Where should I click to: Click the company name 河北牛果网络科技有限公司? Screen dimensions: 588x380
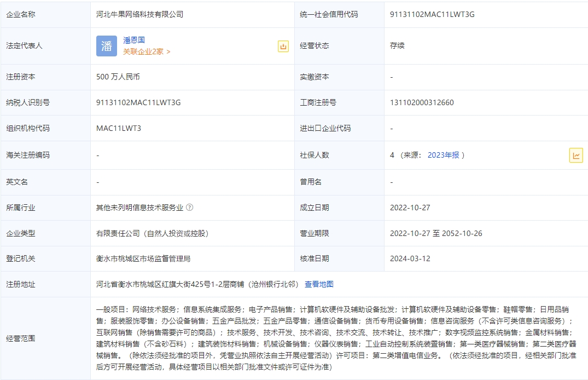139,14
